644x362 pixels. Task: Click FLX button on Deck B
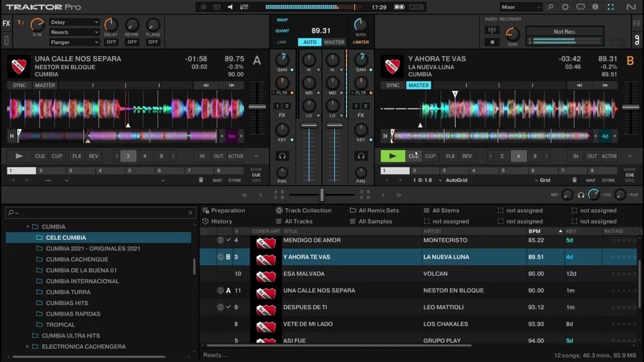pos(450,156)
